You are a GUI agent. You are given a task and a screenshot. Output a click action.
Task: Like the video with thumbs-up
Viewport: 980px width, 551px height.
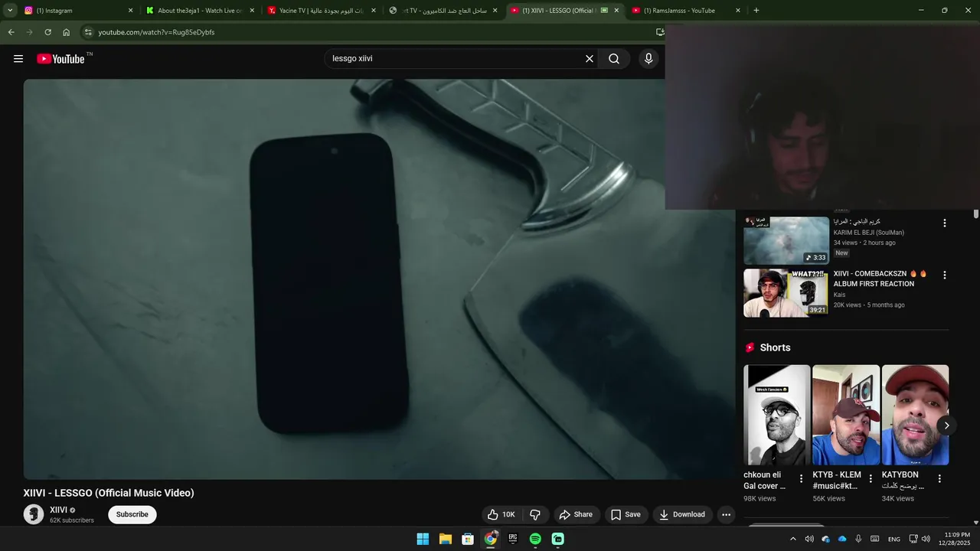coord(501,514)
